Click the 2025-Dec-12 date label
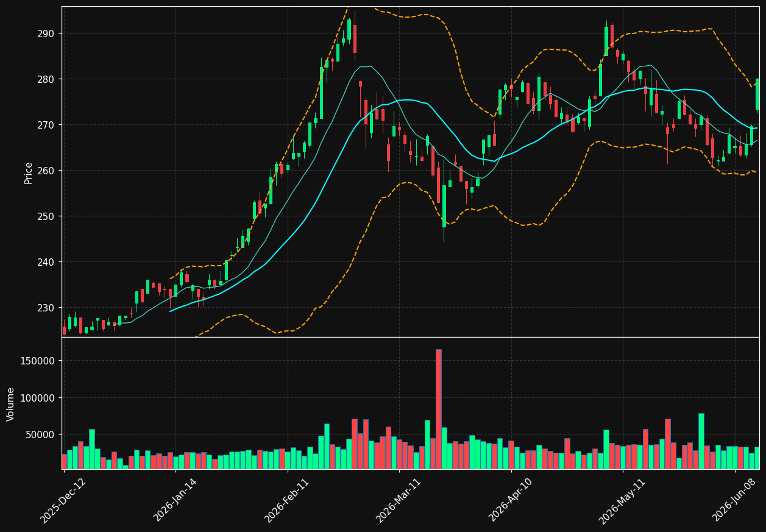The height and width of the screenshot is (532, 766). point(63,500)
